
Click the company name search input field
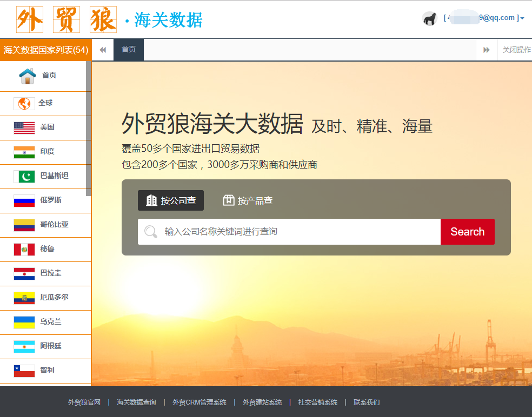pyautogui.click(x=289, y=232)
